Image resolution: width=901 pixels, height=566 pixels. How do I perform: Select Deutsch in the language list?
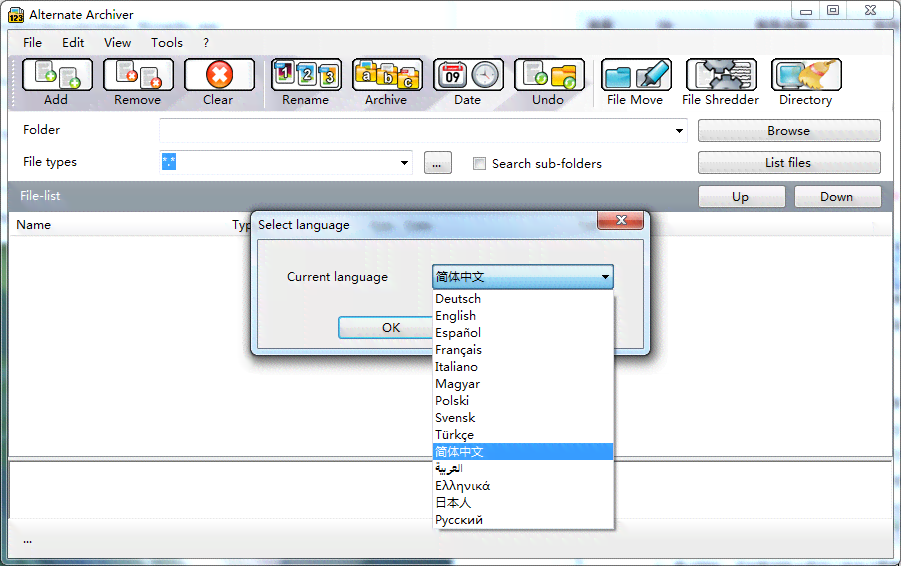(x=523, y=299)
